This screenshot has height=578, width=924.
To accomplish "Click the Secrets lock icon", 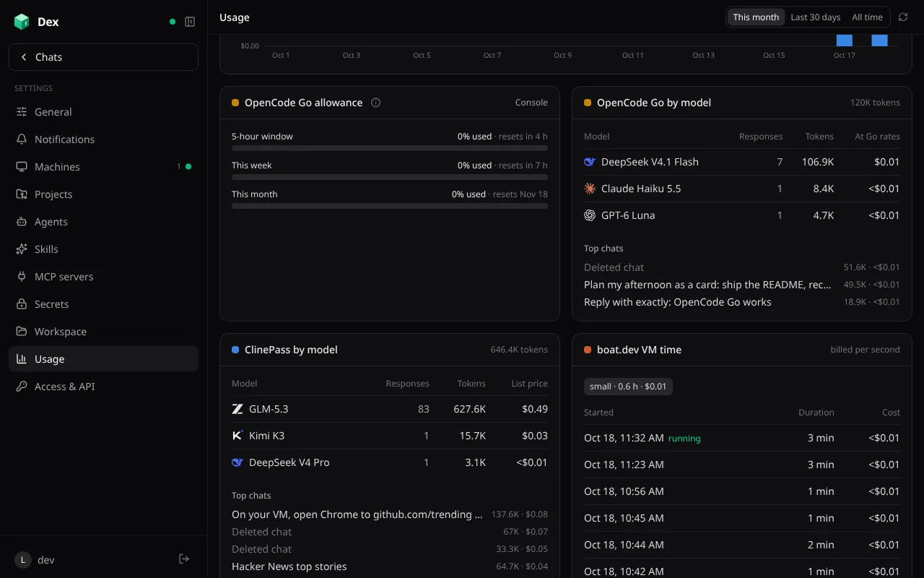I will [22, 304].
